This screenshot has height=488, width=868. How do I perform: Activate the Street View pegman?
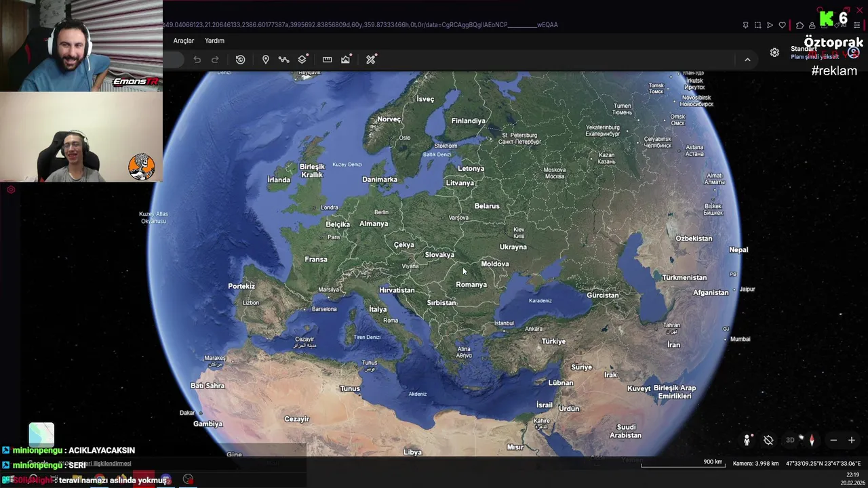(x=747, y=441)
